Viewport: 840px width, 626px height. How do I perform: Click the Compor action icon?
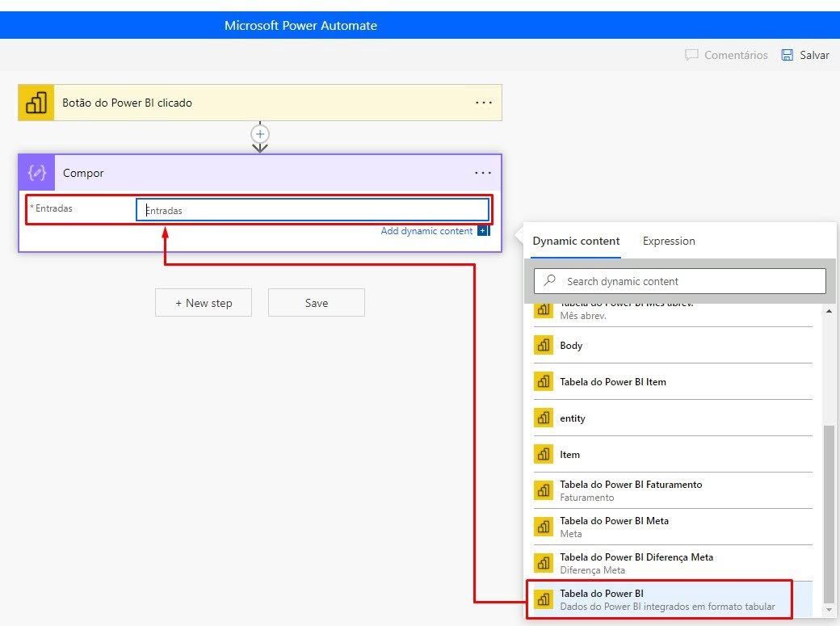point(36,173)
